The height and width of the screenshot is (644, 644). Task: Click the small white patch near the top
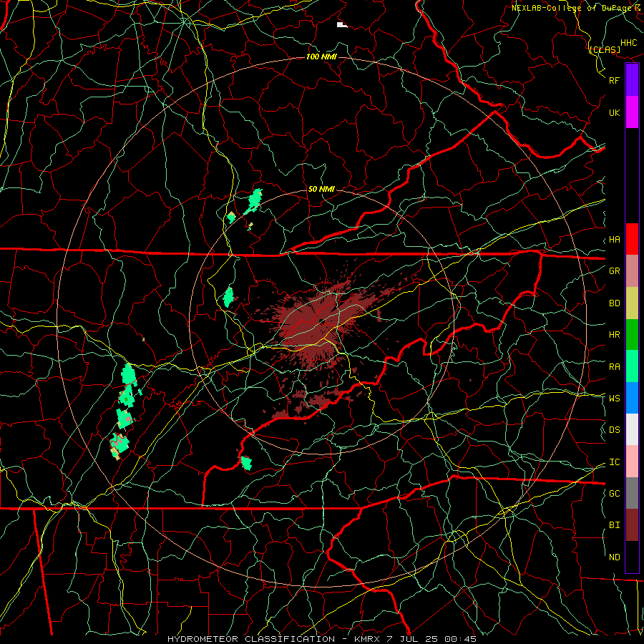click(342, 25)
